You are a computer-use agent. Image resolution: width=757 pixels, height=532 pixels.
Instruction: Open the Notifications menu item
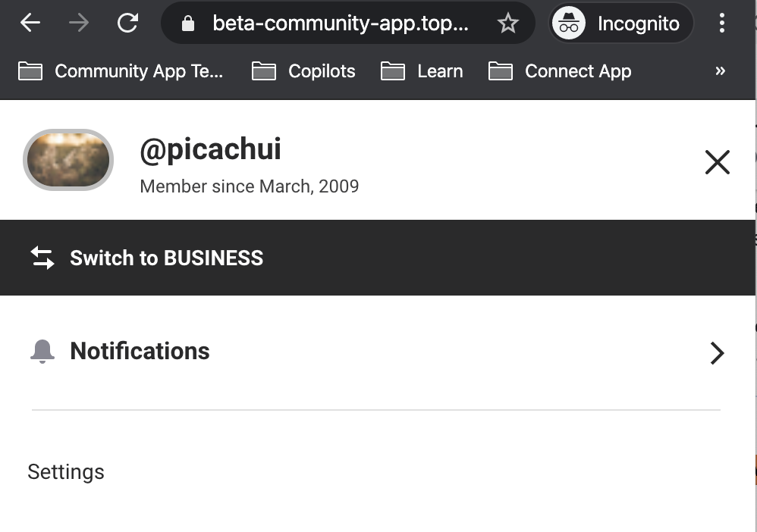pos(378,352)
